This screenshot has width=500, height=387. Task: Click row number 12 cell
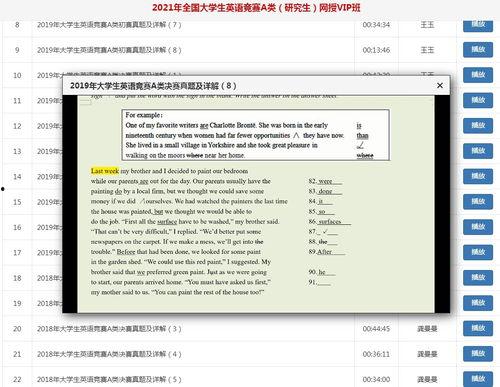17,126
